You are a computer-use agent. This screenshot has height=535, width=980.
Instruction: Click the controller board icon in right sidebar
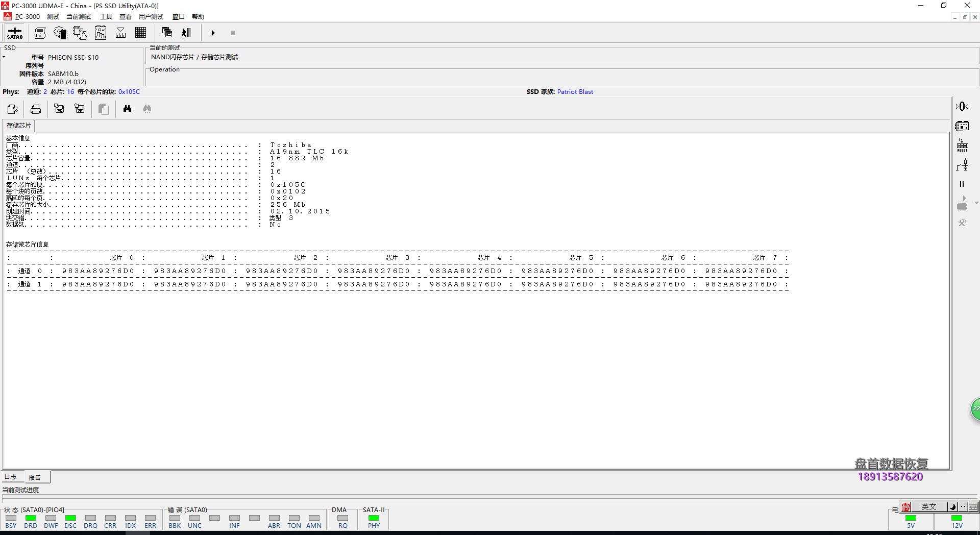pyautogui.click(x=962, y=126)
